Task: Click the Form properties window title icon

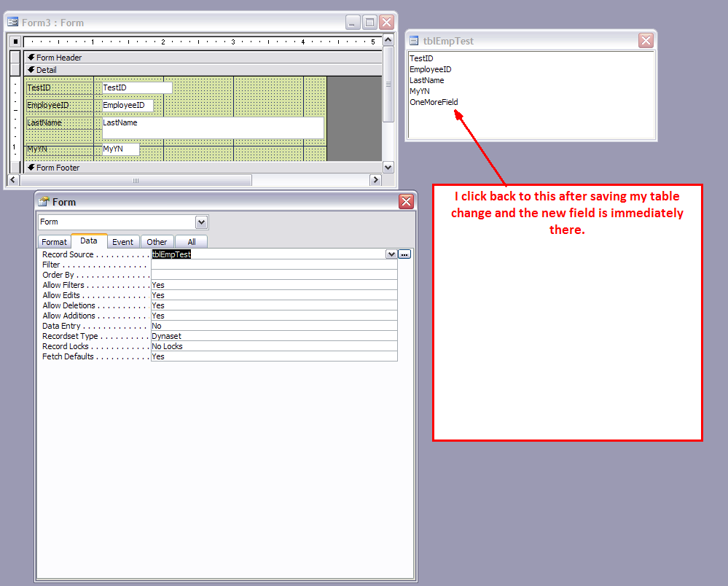Action: [44, 201]
